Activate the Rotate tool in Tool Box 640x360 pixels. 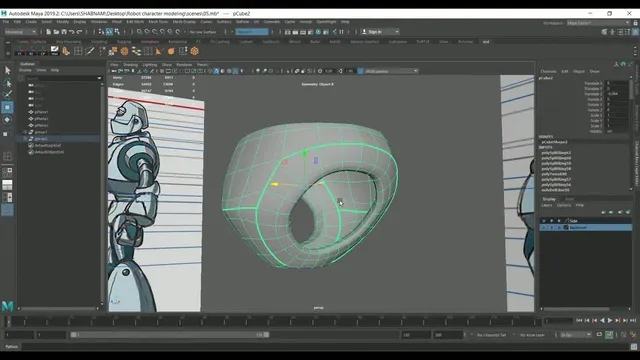click(7, 120)
